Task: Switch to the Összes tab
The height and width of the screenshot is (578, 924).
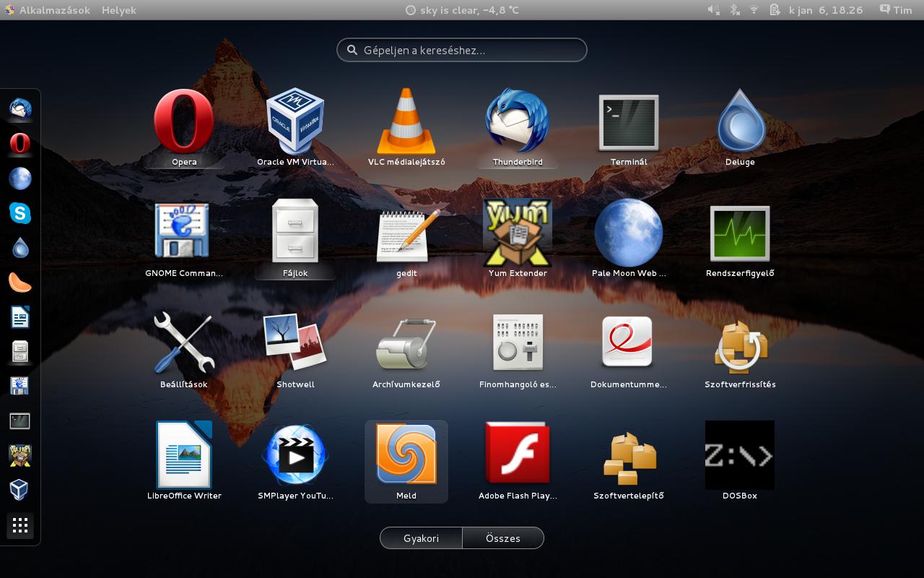Action: [503, 538]
